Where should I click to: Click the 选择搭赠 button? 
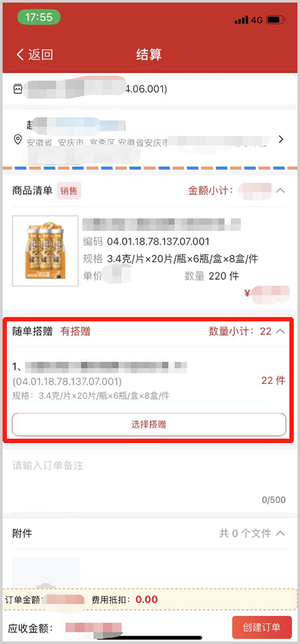(x=149, y=424)
